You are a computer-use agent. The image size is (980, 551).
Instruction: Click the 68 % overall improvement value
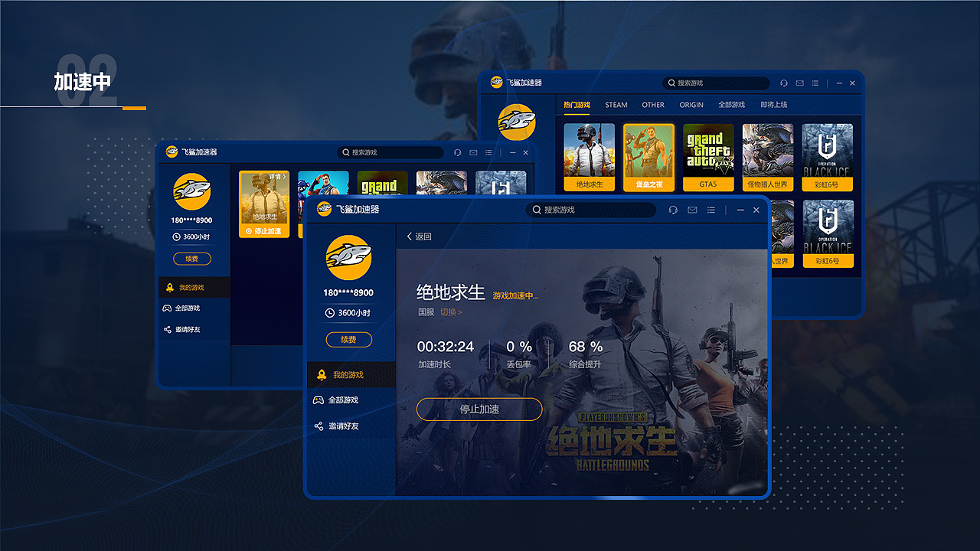click(586, 347)
